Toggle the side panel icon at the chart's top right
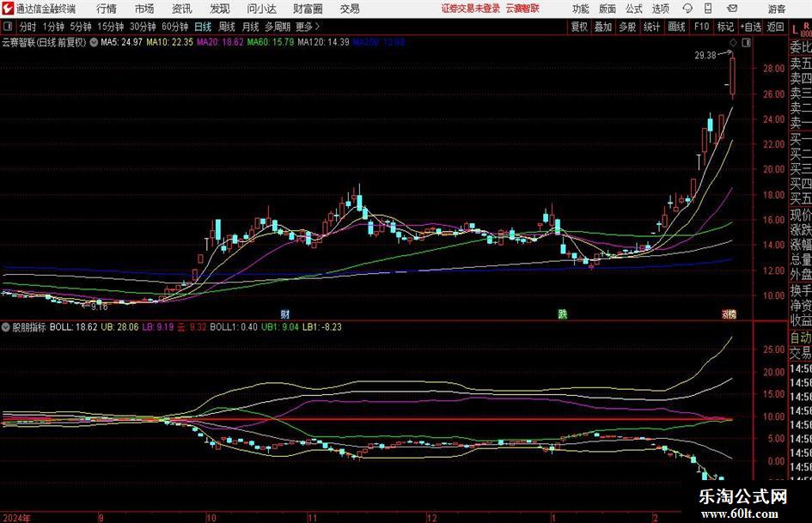Image resolution: width=812 pixels, height=523 pixels. point(746,42)
